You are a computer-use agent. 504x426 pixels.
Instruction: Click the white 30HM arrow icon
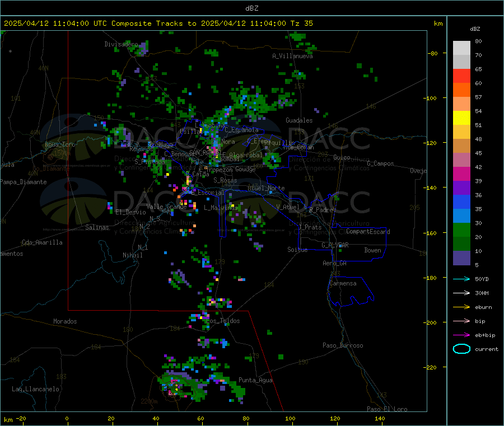click(461, 293)
